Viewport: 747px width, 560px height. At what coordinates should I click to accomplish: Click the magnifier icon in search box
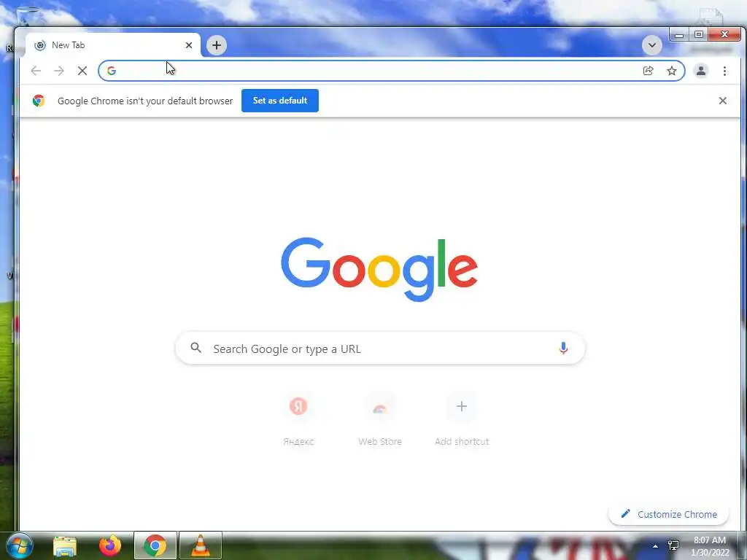pos(196,348)
